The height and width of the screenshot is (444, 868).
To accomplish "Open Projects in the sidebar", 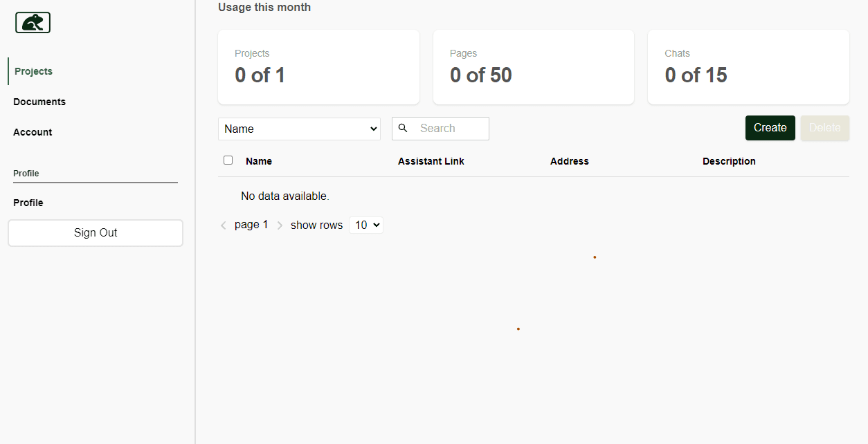I will click(x=33, y=71).
